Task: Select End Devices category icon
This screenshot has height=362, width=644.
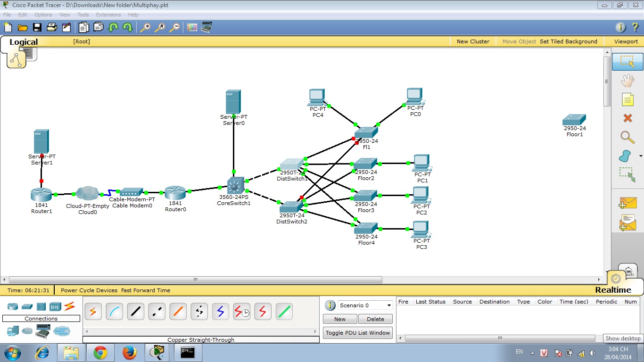Action: click(x=13, y=331)
